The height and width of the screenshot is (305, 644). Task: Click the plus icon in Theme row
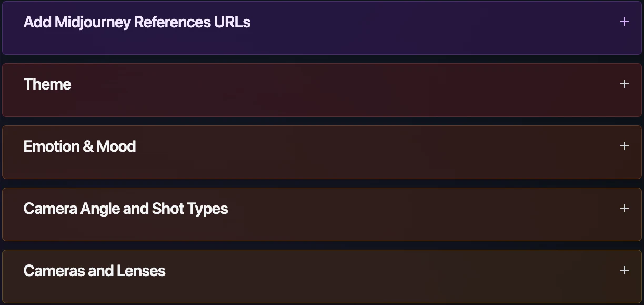click(x=624, y=84)
